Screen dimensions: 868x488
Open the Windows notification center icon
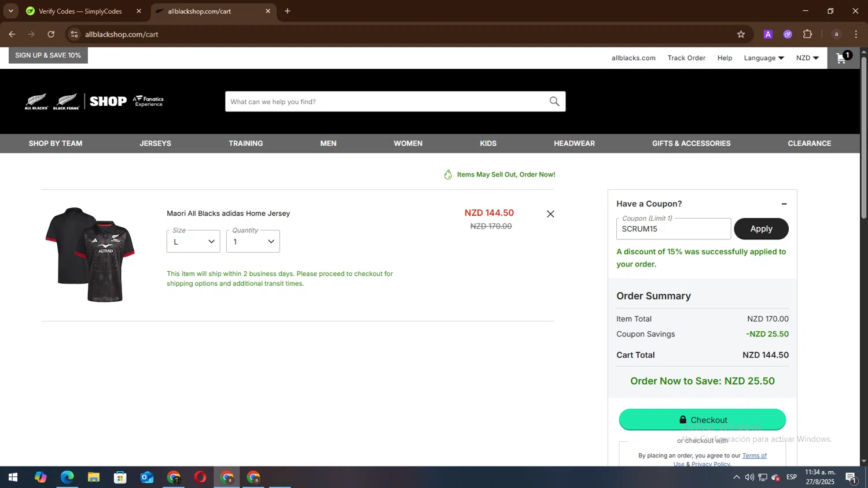pyautogui.click(x=851, y=478)
